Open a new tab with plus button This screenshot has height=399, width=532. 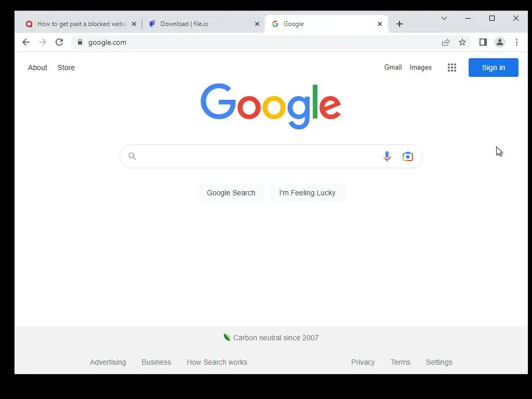coord(400,24)
